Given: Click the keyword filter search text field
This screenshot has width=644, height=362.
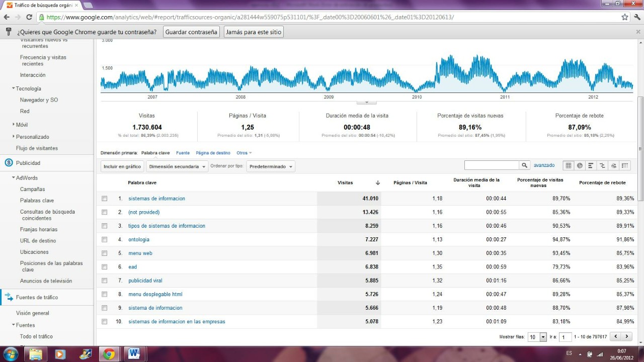Looking at the screenshot, I should pyautogui.click(x=492, y=165).
